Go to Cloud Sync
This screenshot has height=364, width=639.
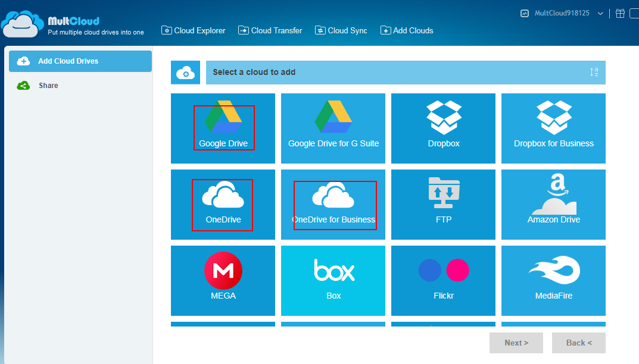pyautogui.click(x=341, y=30)
